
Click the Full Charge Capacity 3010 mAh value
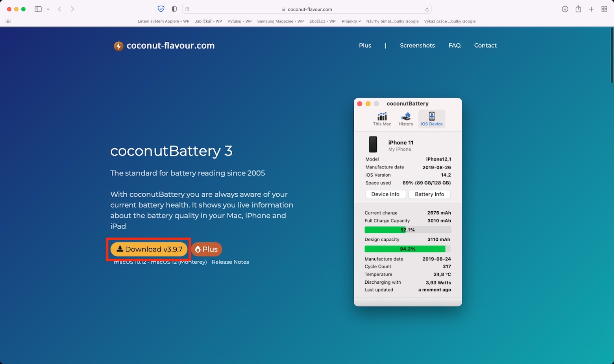click(439, 221)
